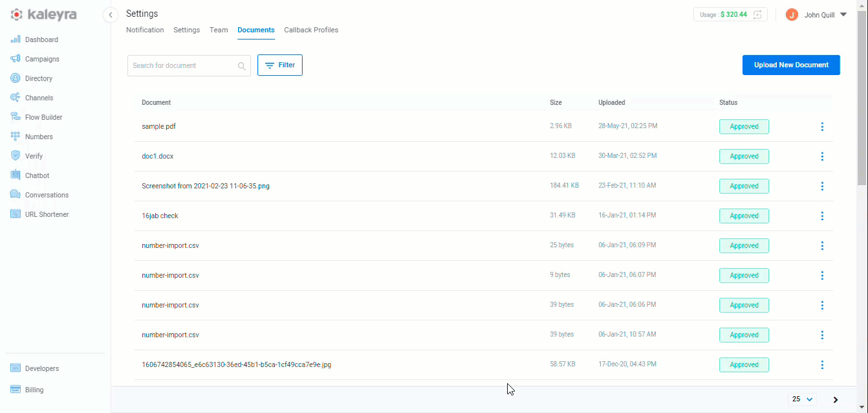Viewport: 868px width, 413px height.
Task: Click the Status column header
Action: point(728,102)
